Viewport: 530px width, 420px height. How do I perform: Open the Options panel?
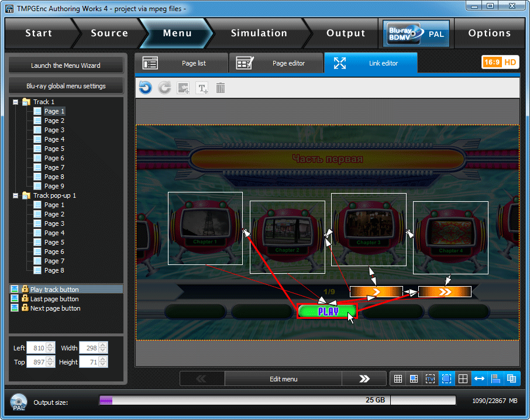(489, 33)
